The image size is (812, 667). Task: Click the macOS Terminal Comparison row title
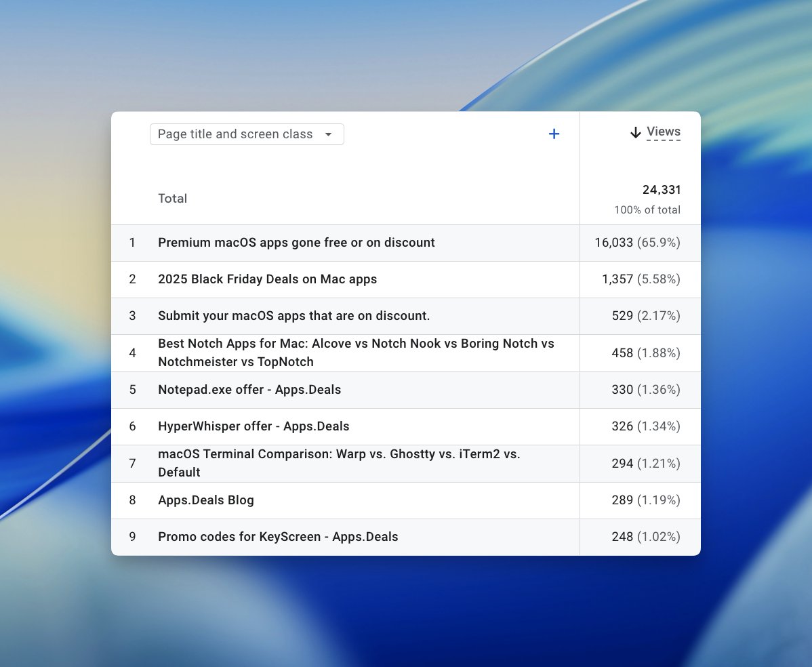click(339, 463)
